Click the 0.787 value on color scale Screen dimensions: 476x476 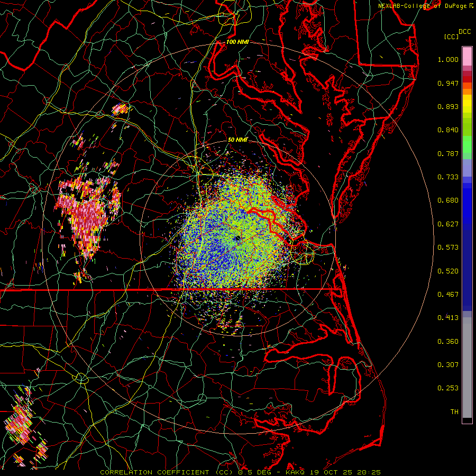pos(448,153)
